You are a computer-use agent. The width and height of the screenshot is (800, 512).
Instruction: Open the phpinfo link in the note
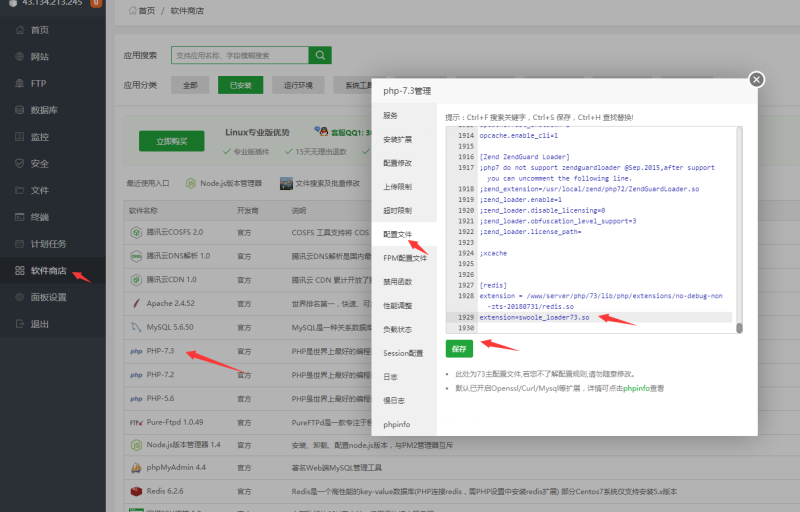(636, 389)
